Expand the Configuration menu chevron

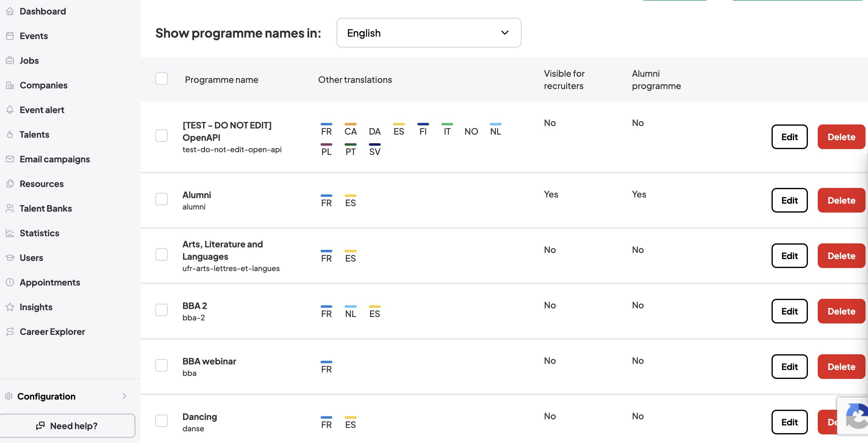[x=124, y=396]
